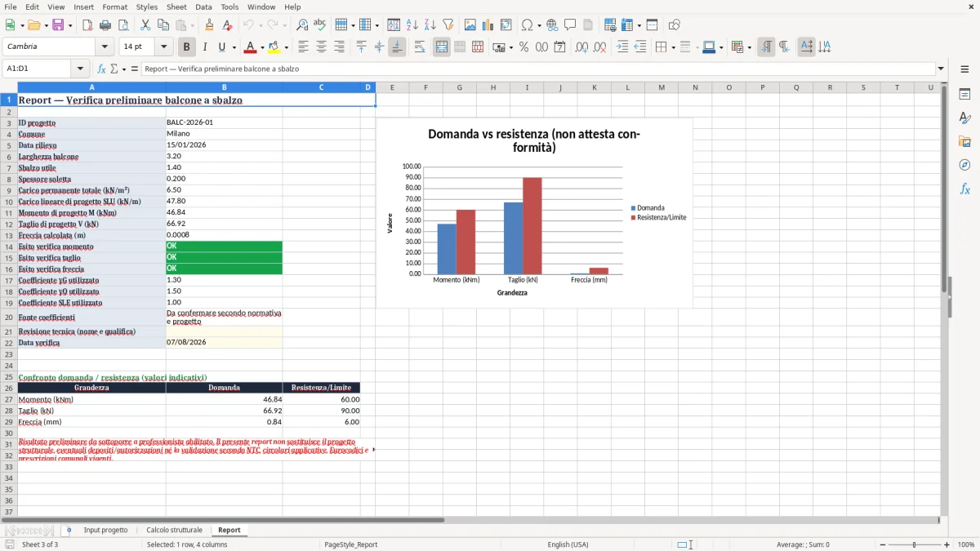Image resolution: width=980 pixels, height=551 pixels.
Task: Open Find and Replace
Action: [x=302, y=25]
